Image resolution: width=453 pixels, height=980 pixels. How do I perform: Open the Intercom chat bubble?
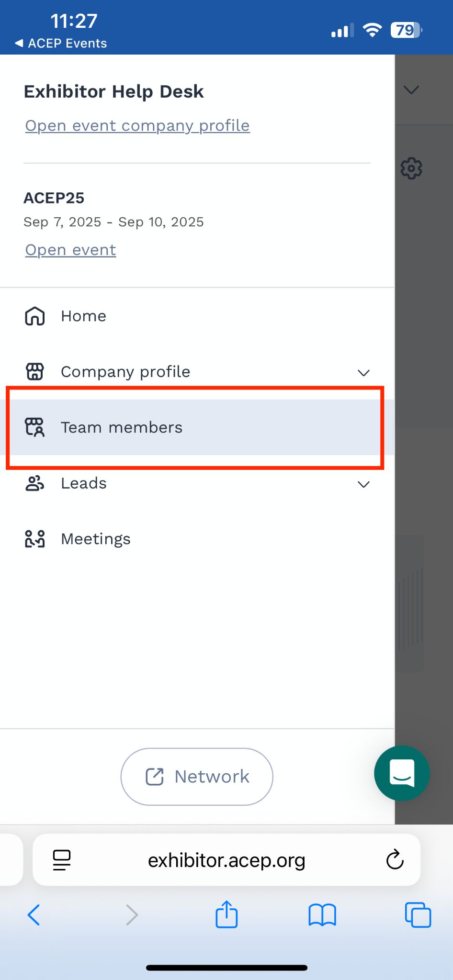click(402, 773)
